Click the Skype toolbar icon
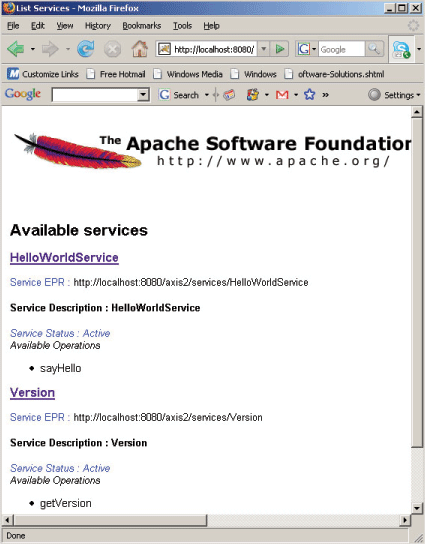Image resolution: width=425 pixels, height=544 pixels. [401, 50]
